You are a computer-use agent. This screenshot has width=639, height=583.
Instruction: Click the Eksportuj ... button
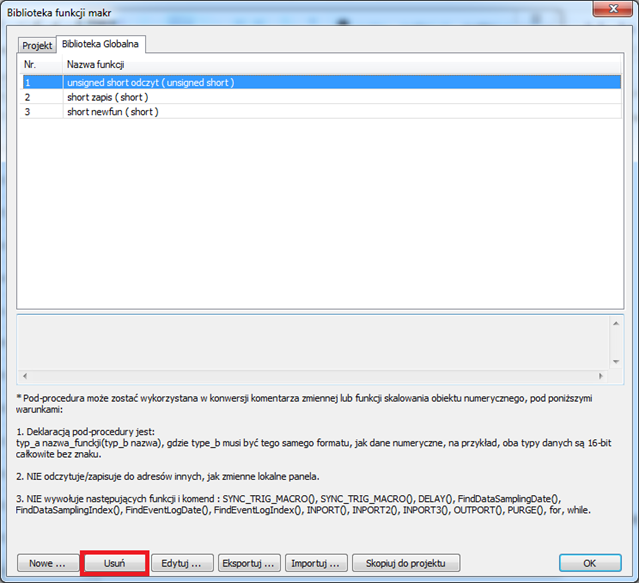[249, 563]
